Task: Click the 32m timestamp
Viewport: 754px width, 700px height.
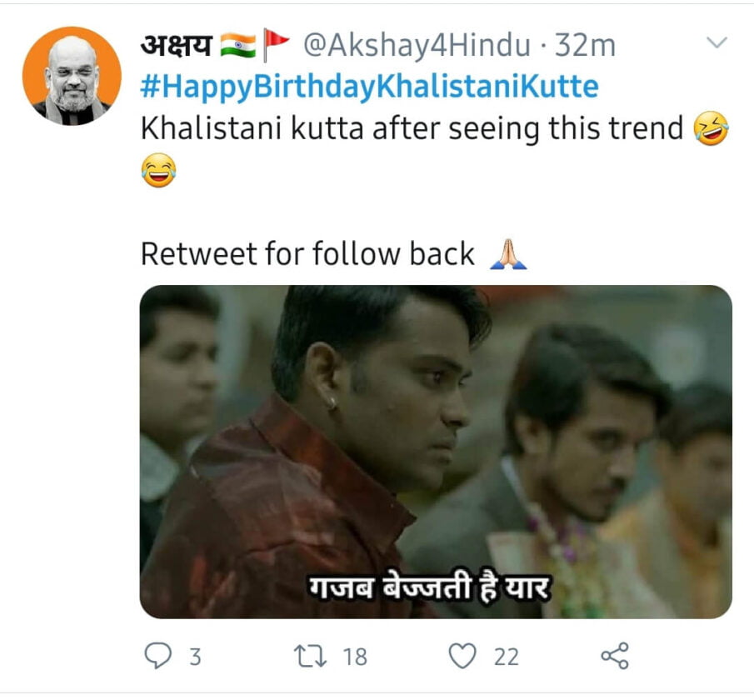Action: [586, 46]
